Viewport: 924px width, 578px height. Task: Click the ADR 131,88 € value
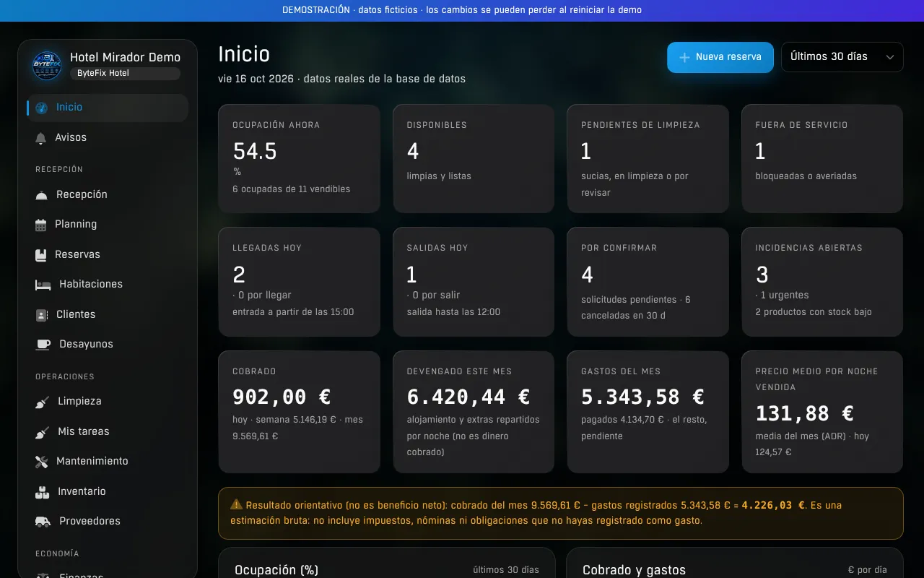coord(805,413)
